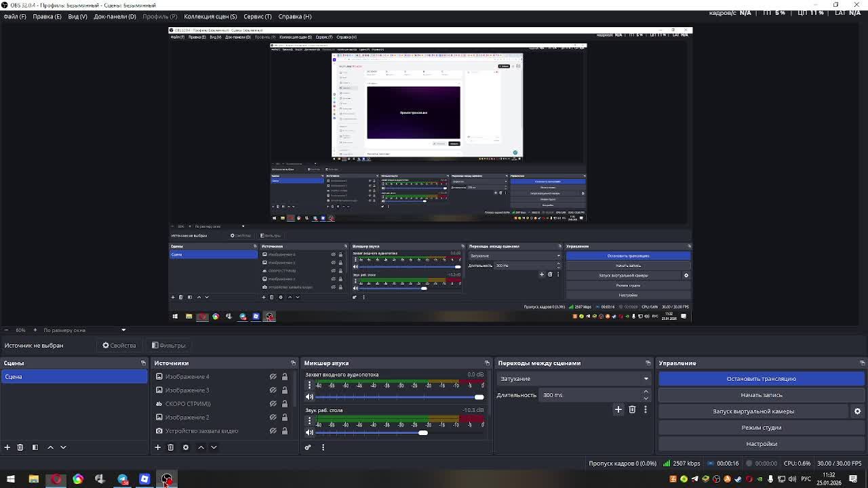Click Начать запись button
This screenshot has height=488, width=868.
762,395
